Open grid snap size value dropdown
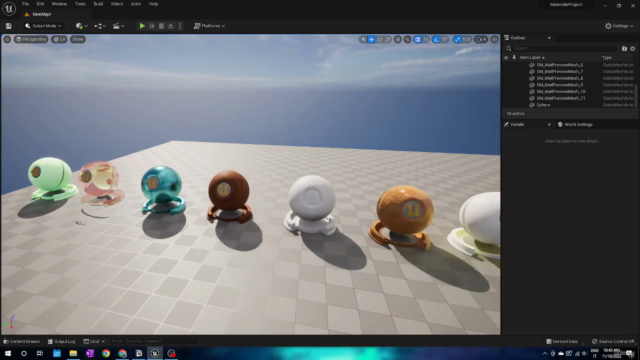Viewport: 640px width, 360px height. coord(425,40)
